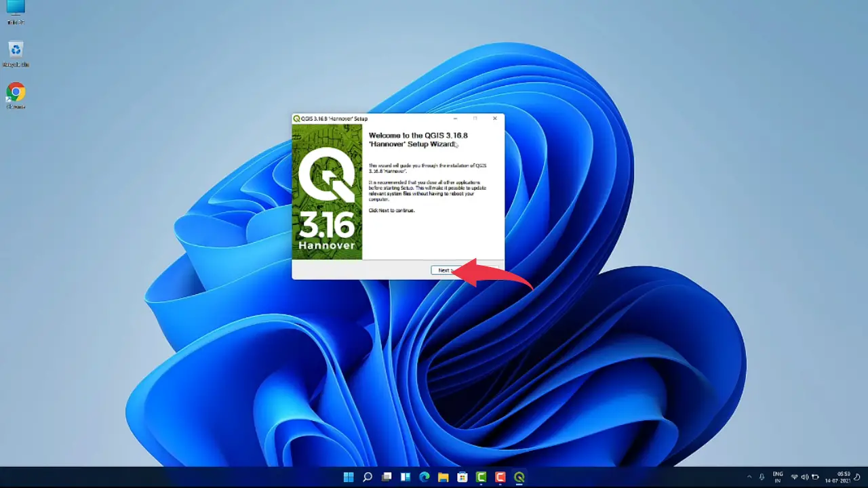This screenshot has height=488, width=868.
Task: Open taskbar Search
Action: click(x=368, y=477)
